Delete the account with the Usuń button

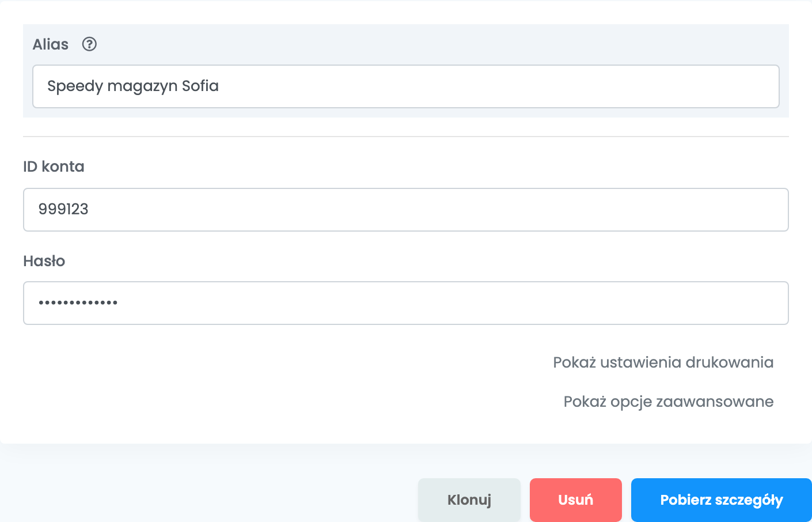tap(576, 500)
